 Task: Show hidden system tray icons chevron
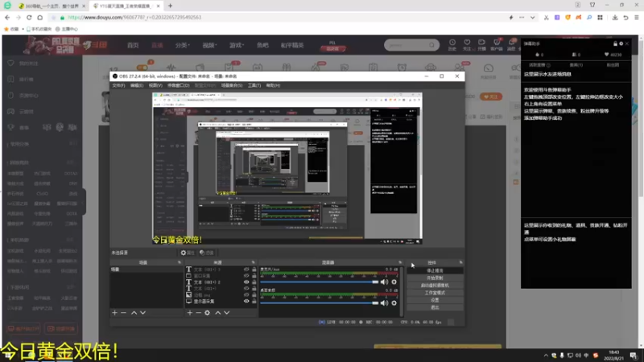(546, 356)
